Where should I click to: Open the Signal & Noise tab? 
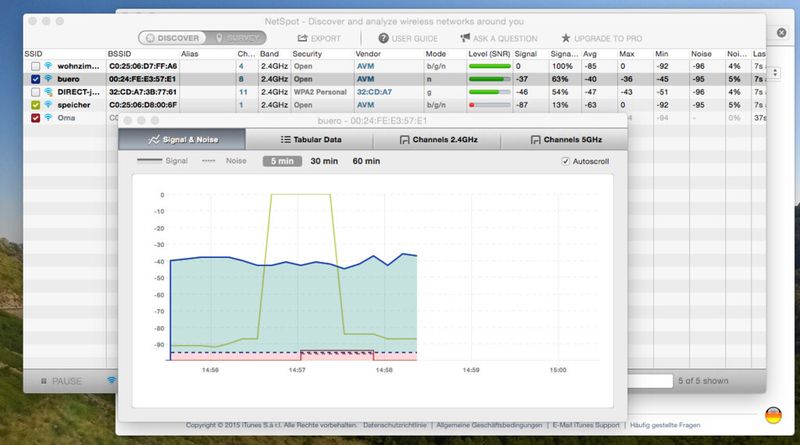pos(182,139)
